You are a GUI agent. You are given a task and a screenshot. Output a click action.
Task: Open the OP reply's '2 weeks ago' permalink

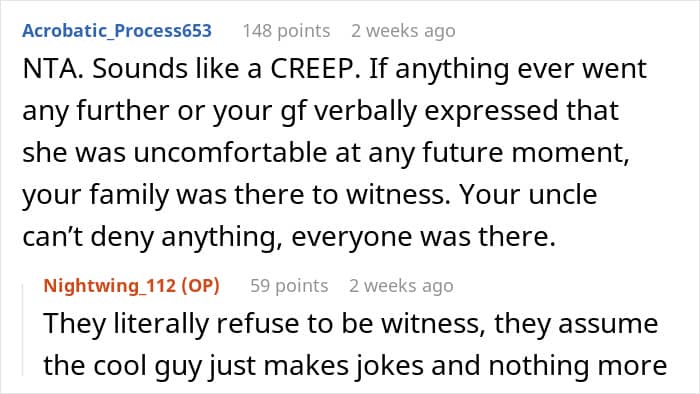[401, 286]
